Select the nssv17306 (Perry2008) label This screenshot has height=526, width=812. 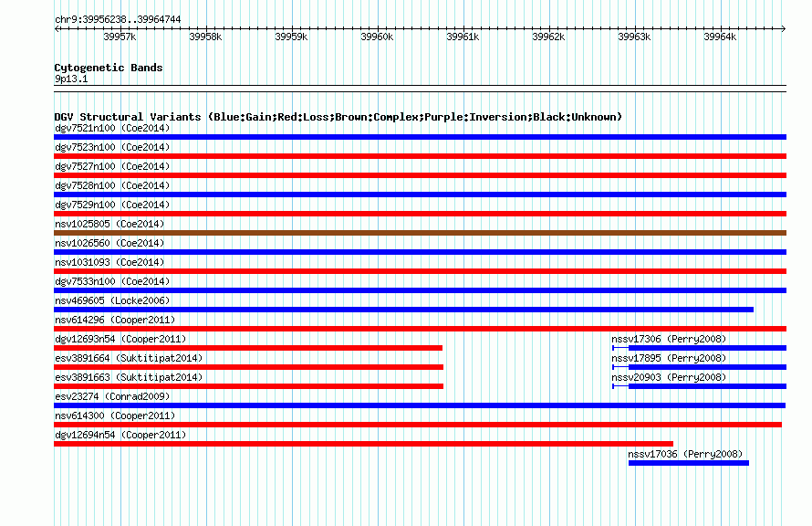[x=669, y=339]
